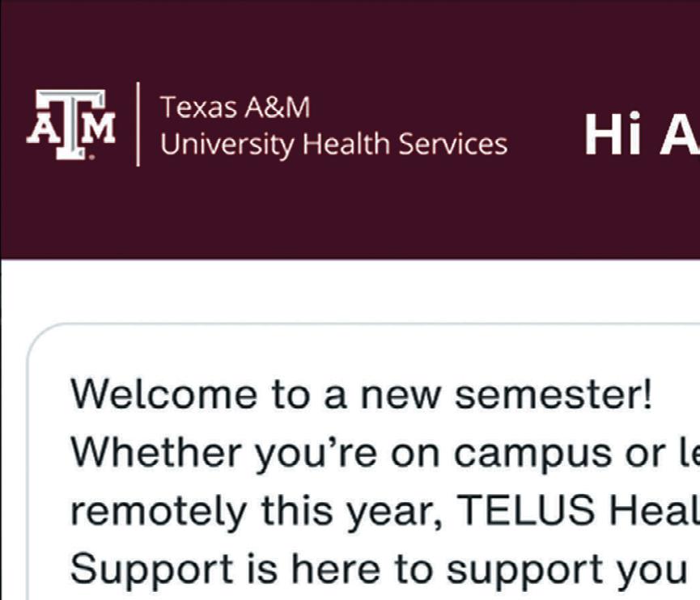700x600 pixels.
Task: Click "Welcome to a new semester!" line
Action: (361, 395)
